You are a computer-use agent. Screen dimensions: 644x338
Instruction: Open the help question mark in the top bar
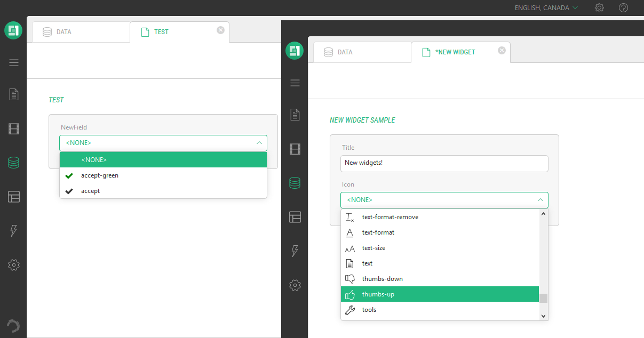click(x=623, y=7)
